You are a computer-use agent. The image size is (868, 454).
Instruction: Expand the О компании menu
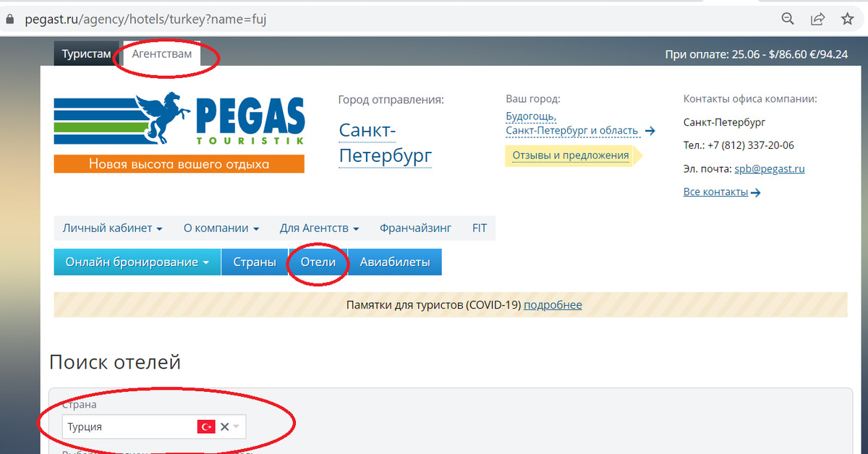tap(221, 228)
